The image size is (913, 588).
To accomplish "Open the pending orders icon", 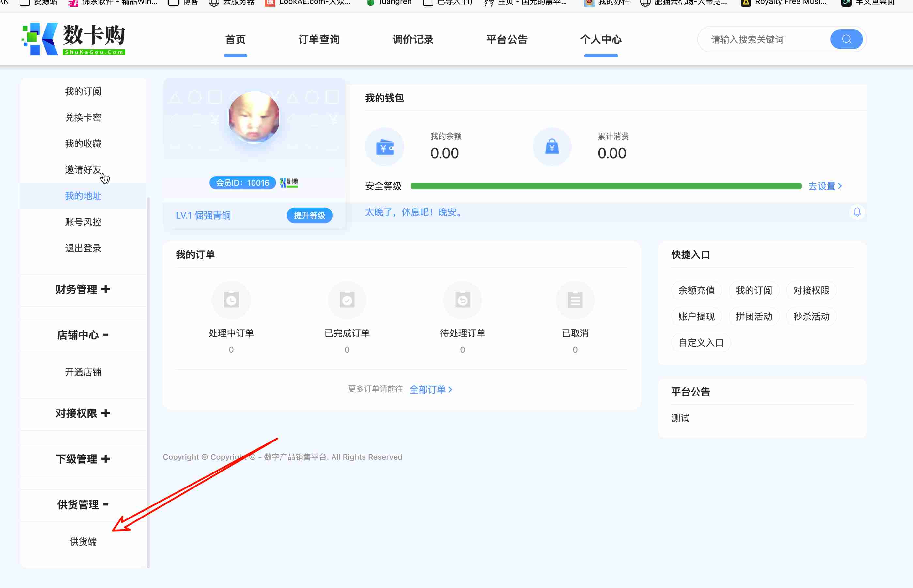I will 462,300.
